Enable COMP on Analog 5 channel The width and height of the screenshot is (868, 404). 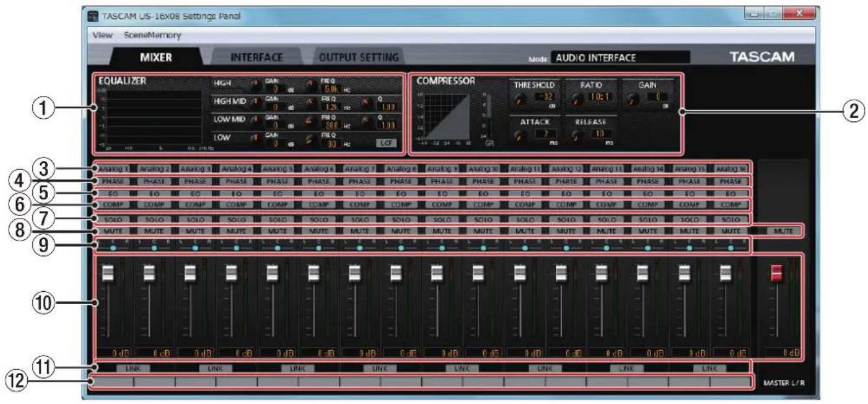click(279, 205)
